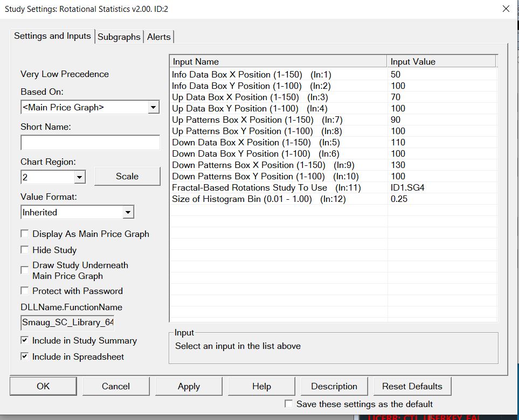Click the value 90 for Up Patterns Box X

pyautogui.click(x=396, y=120)
